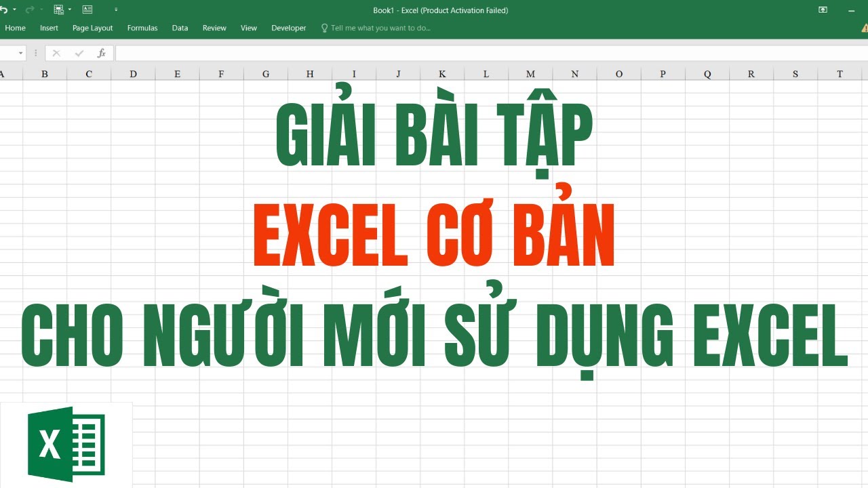Viewport: 868px width, 488px height.
Task: Expand the Name Box dropdown arrow
Action: pyautogui.click(x=21, y=53)
